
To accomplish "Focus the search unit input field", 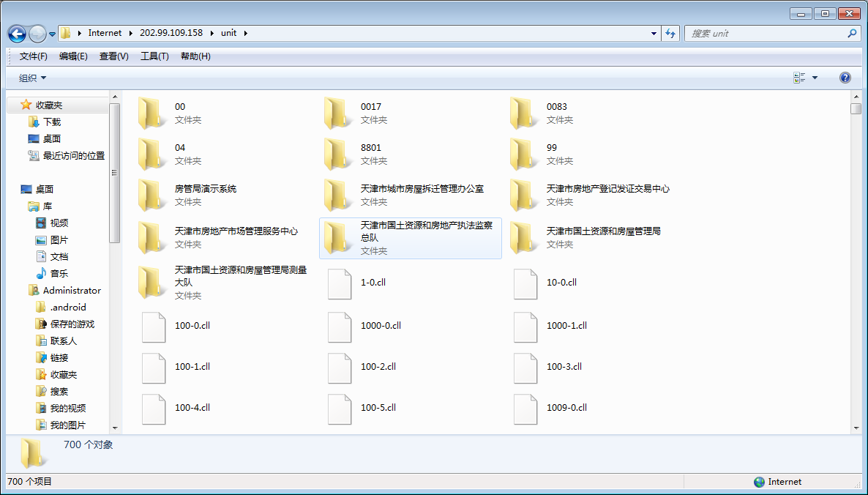I will pos(766,33).
